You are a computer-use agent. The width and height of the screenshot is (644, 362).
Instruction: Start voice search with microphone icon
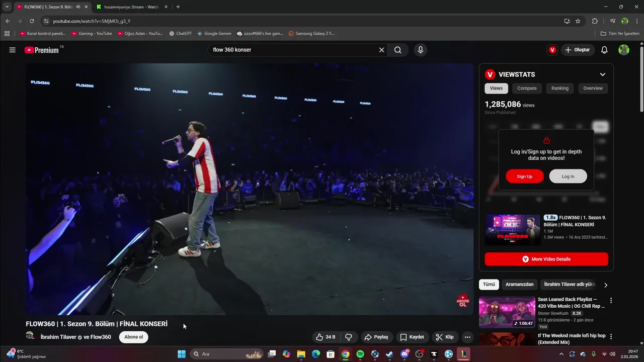tap(421, 50)
